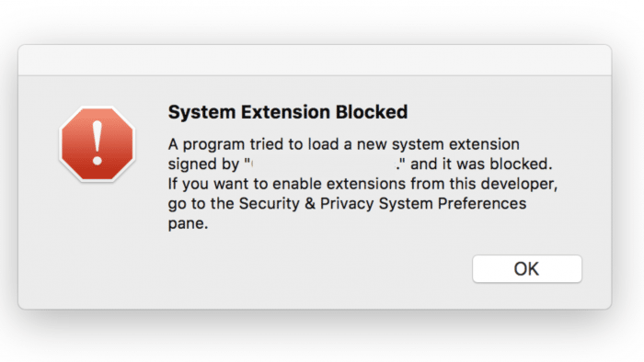Click the word "Blocked" in the heading
The width and height of the screenshot is (644, 362).
[x=372, y=112]
